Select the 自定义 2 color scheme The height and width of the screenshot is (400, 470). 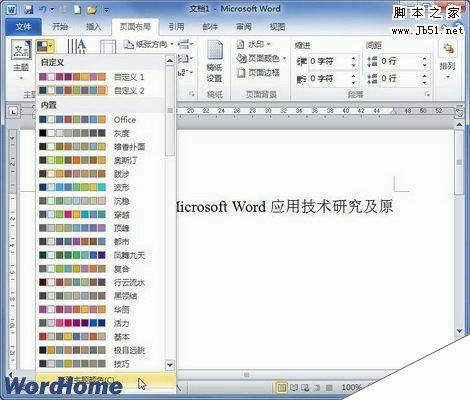pos(100,91)
